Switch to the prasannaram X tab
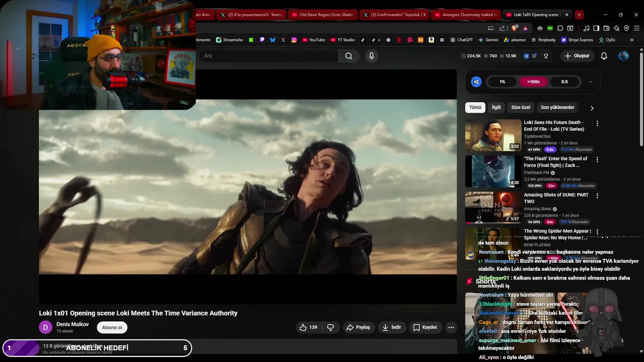The height and width of the screenshot is (362, 644). point(251,15)
